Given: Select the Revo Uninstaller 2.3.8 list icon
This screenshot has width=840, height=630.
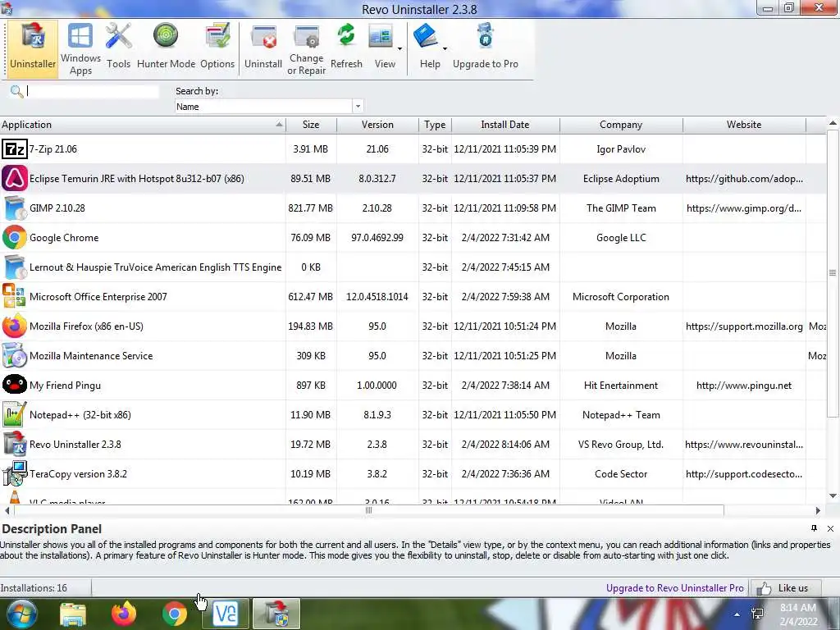Looking at the screenshot, I should pyautogui.click(x=15, y=444).
